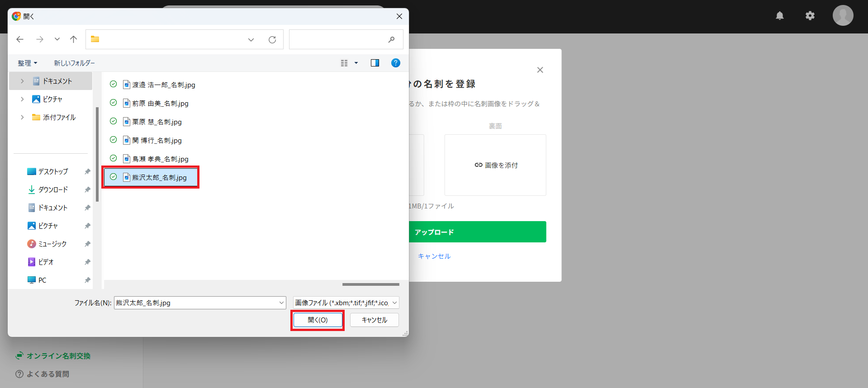Screen dimensions: 868x388
Task: Open settings gear in the web page header
Action: click(x=810, y=16)
